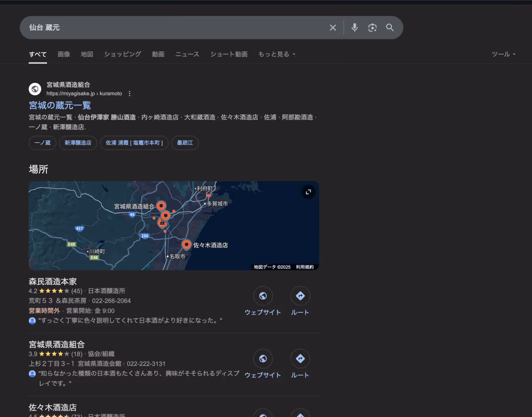
Task: Switch to the 画像 tab
Action: (x=64, y=54)
